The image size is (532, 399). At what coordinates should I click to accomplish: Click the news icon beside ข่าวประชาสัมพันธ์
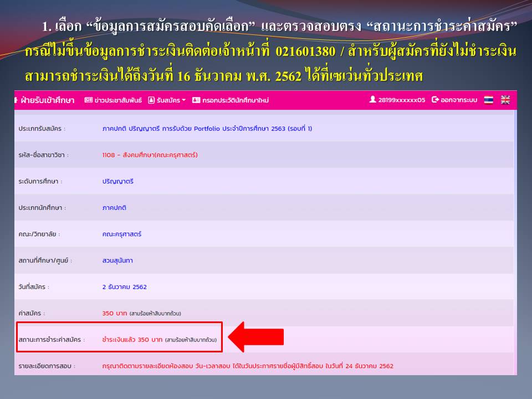88,100
